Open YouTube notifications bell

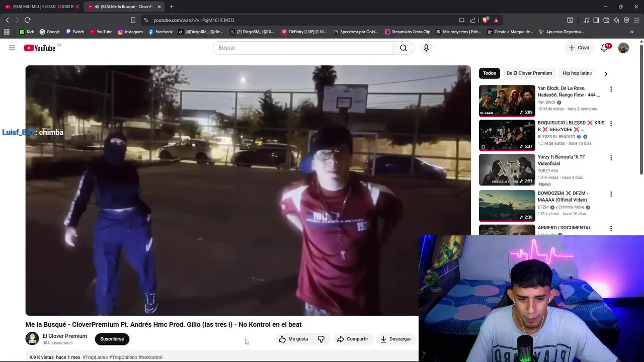(606, 48)
